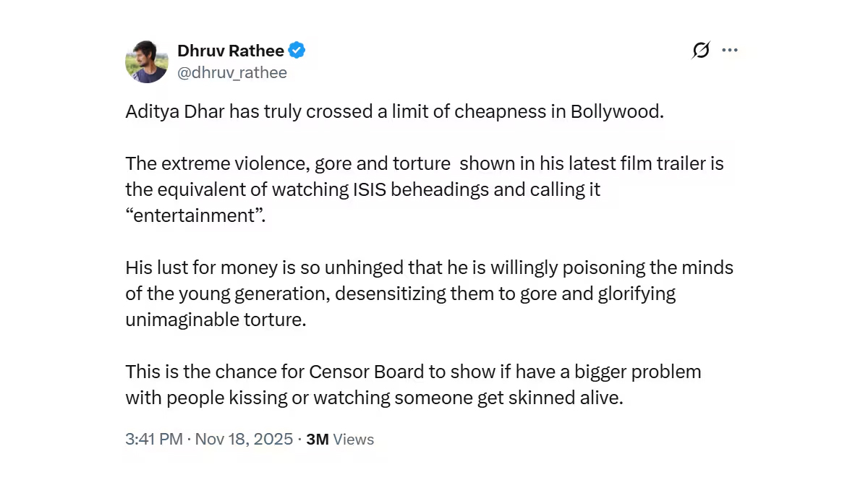This screenshot has width=868, height=488.
Task: Click the 3:41 PM timestamp
Action: [x=154, y=439]
